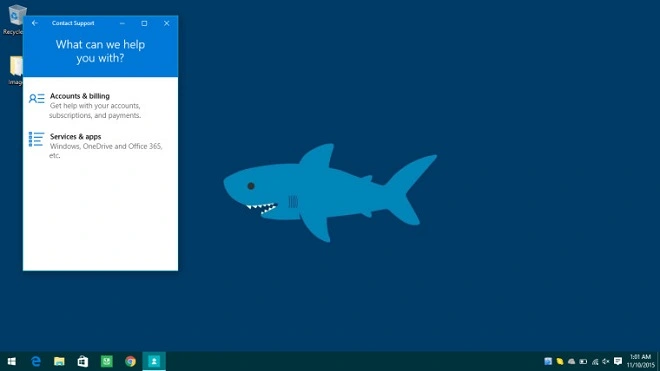The height and width of the screenshot is (371, 660).
Task: Click the yellow tray icon in system tray
Action: pos(560,361)
